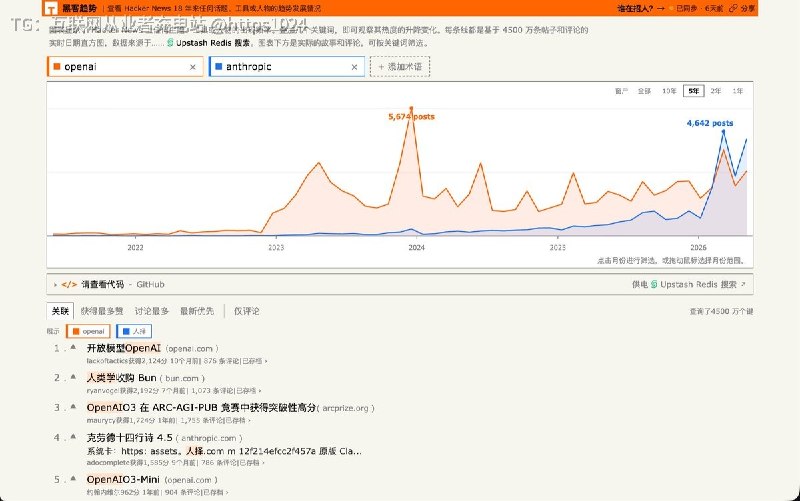Viewport: 800px width, 501px height.
Task: Upvote the 'OpenAIO3-Mini' story
Action: (x=73, y=479)
